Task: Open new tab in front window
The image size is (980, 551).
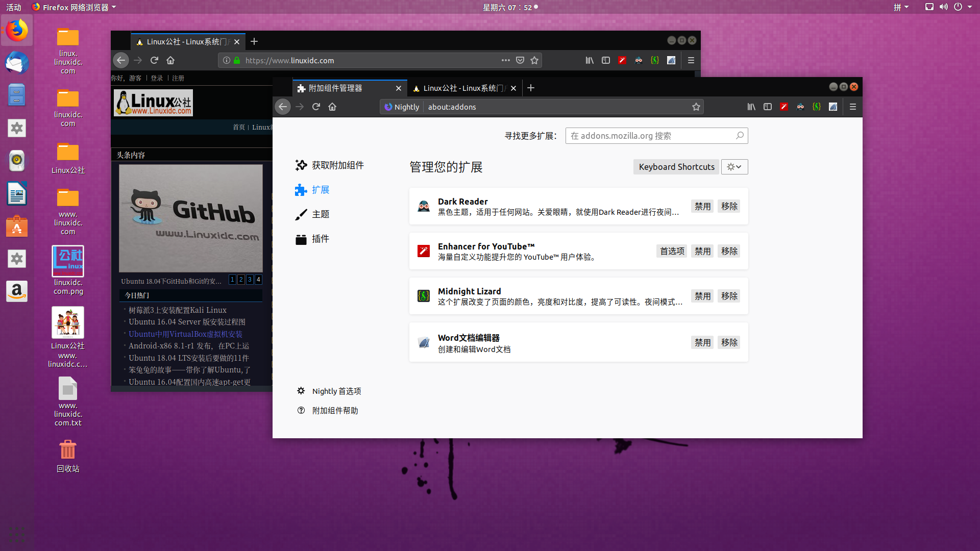Action: 531,88
